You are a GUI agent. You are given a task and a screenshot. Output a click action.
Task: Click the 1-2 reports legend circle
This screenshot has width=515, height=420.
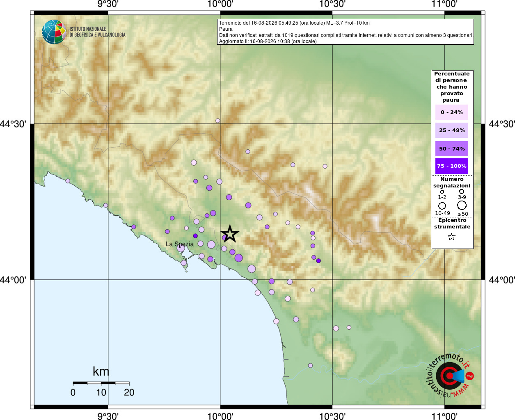click(442, 192)
